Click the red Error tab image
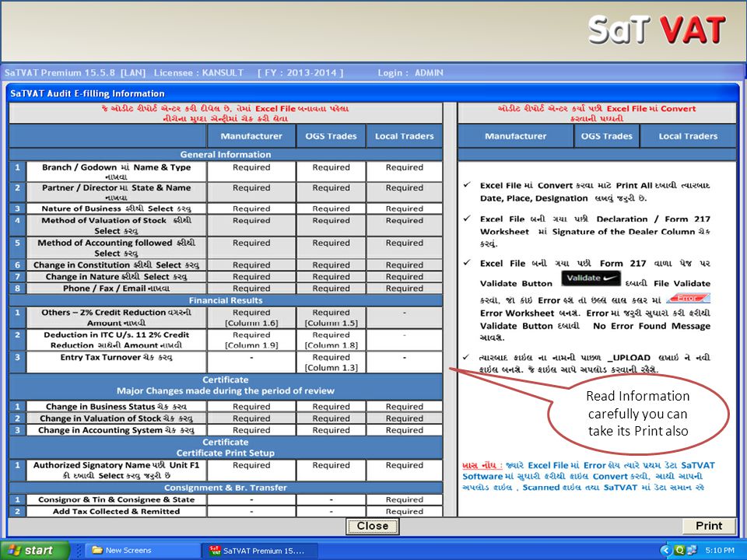The image size is (747, 560). (x=689, y=298)
